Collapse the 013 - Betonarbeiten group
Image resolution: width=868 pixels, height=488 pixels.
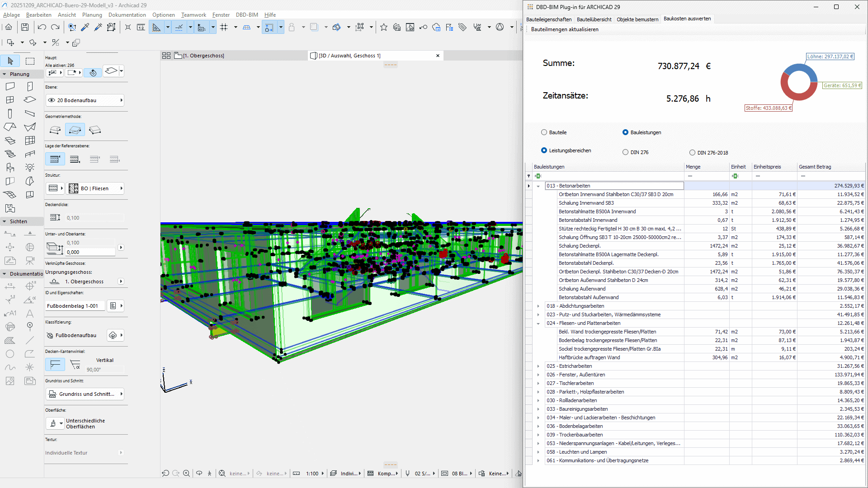(x=538, y=186)
